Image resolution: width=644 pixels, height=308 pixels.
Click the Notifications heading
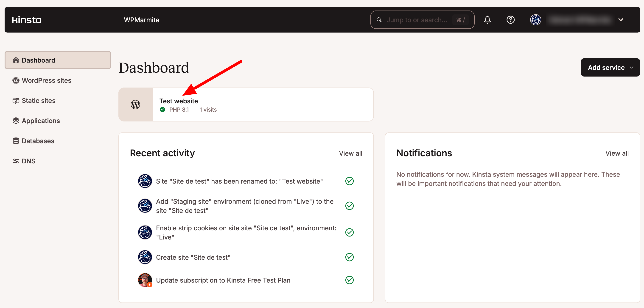(424, 153)
